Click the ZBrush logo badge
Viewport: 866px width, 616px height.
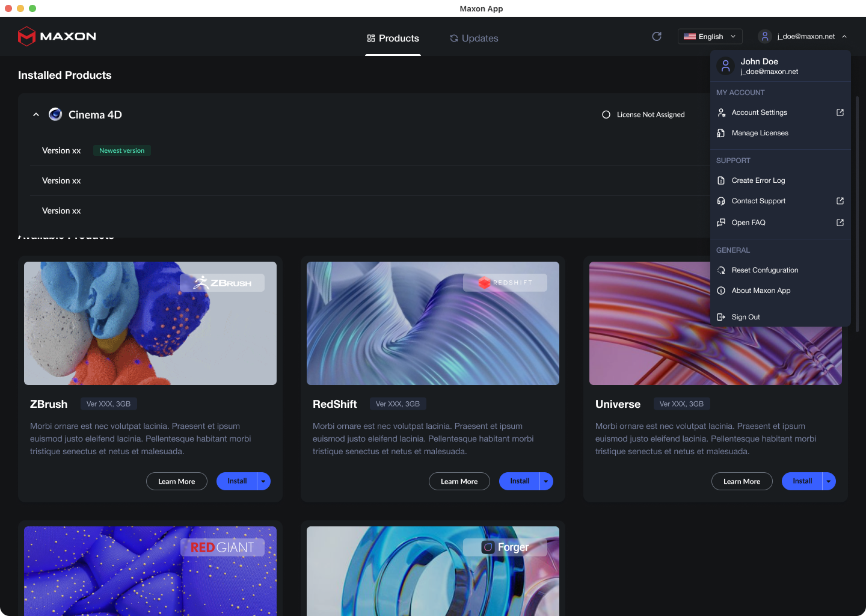click(x=223, y=283)
